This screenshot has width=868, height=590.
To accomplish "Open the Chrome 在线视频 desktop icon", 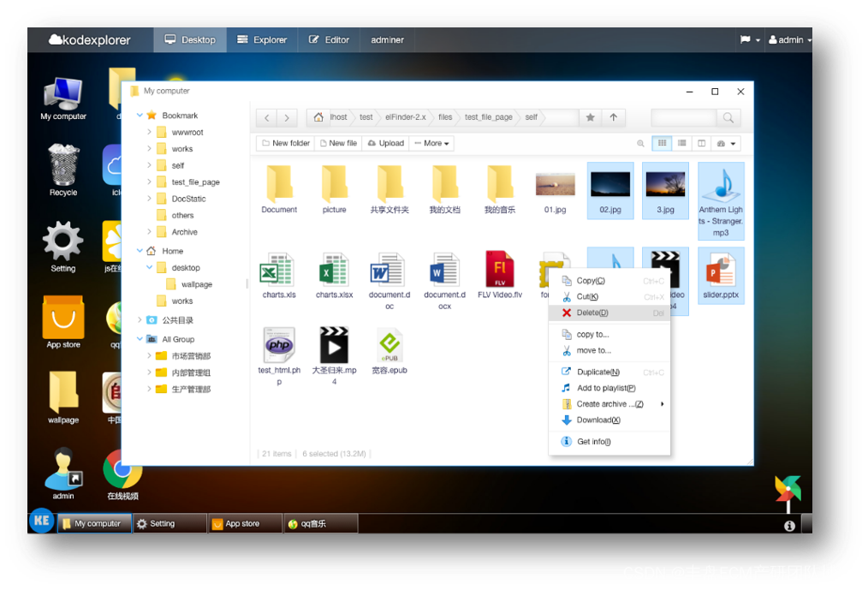I will [122, 474].
